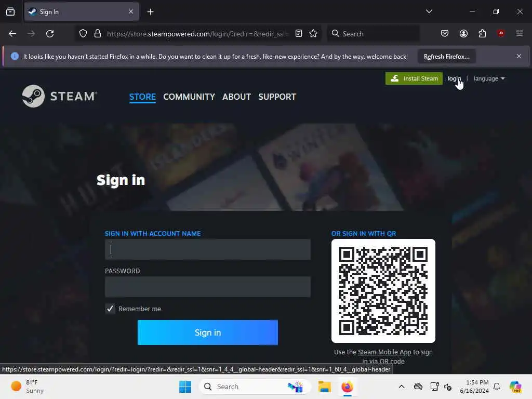Open the STORE menu

click(142, 97)
